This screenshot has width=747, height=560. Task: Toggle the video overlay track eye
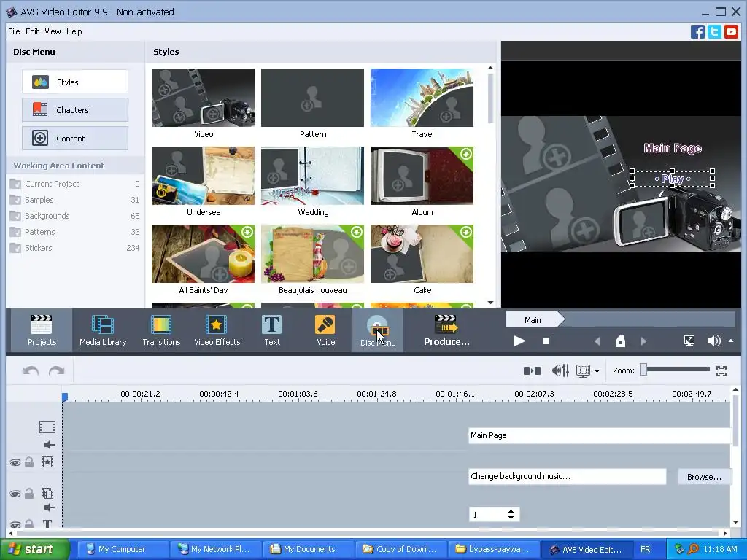coord(15,494)
